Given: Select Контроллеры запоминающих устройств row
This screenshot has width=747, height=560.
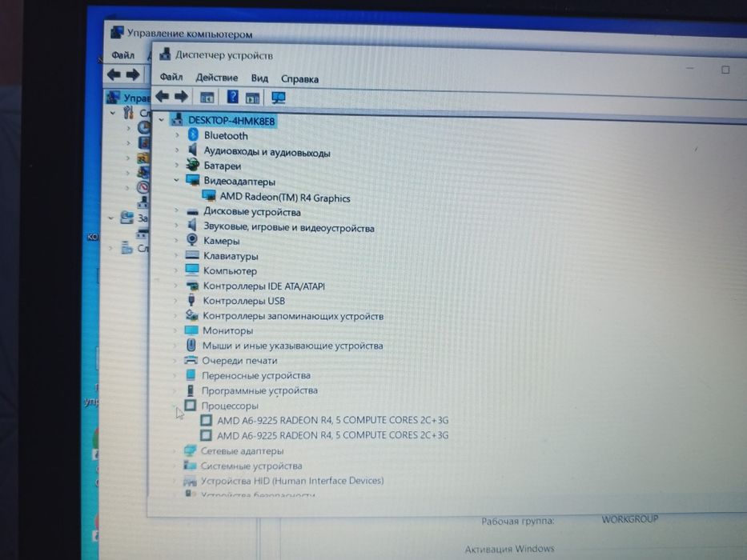Looking at the screenshot, I should click(x=293, y=316).
